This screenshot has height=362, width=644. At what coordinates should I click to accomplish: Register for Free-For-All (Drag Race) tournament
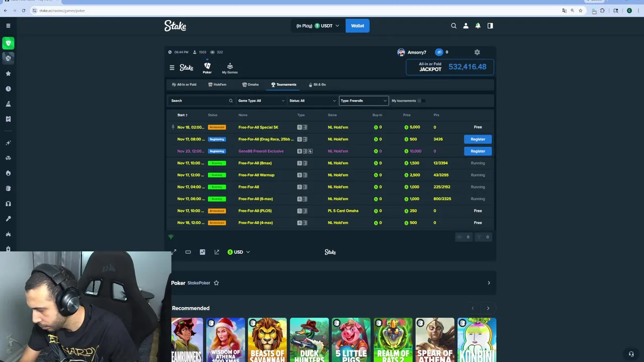[478, 139]
